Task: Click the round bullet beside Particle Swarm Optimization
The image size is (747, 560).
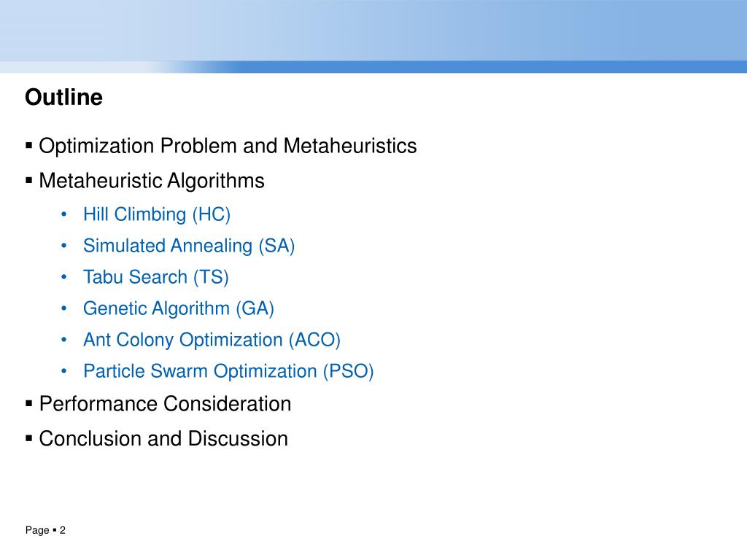Action: [64, 371]
